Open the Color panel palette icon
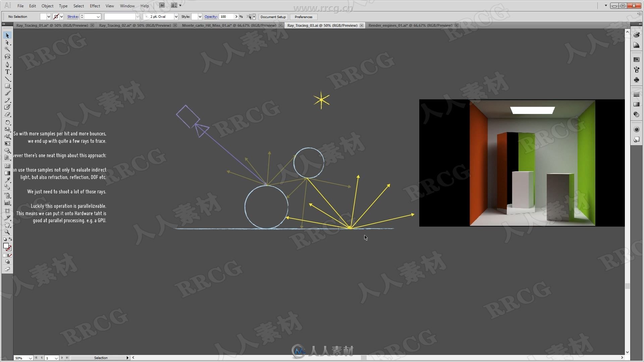The width and height of the screenshot is (644, 362). click(x=636, y=35)
